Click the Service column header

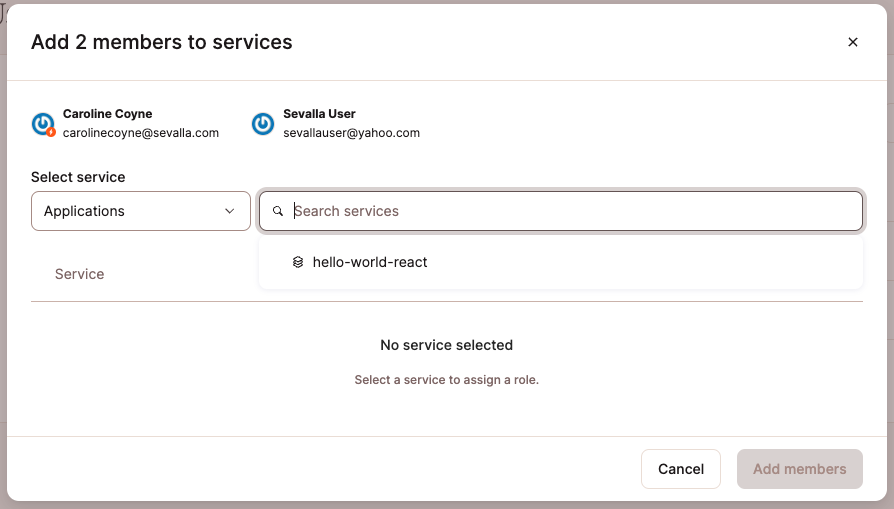pyautogui.click(x=80, y=274)
